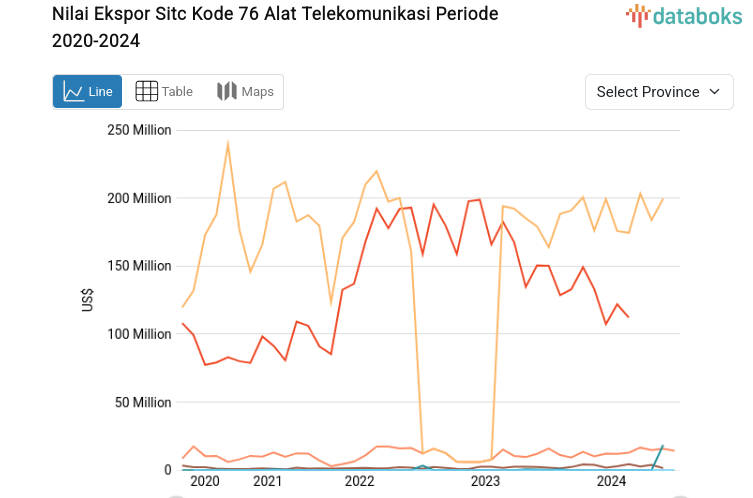Click the 2022 x-axis year label
Screen dimensions: 753x498
pos(359,481)
